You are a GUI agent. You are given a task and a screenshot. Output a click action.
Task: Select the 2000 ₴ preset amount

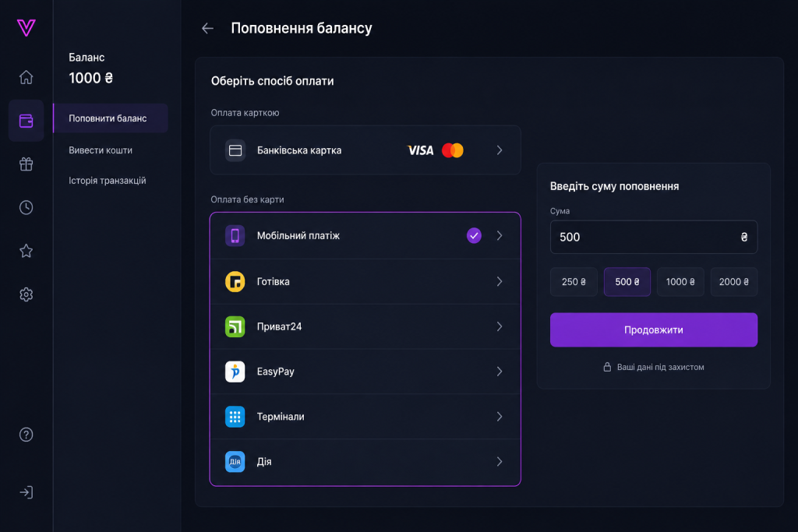734,282
